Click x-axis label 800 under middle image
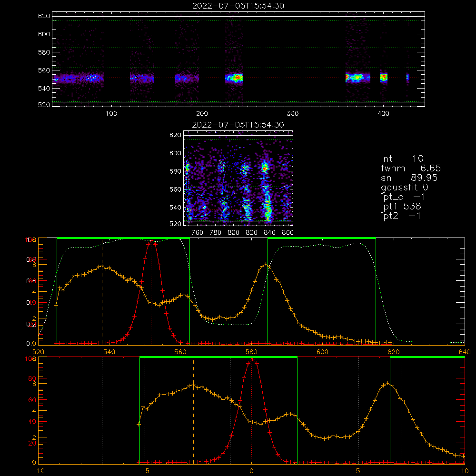 click(x=233, y=233)
